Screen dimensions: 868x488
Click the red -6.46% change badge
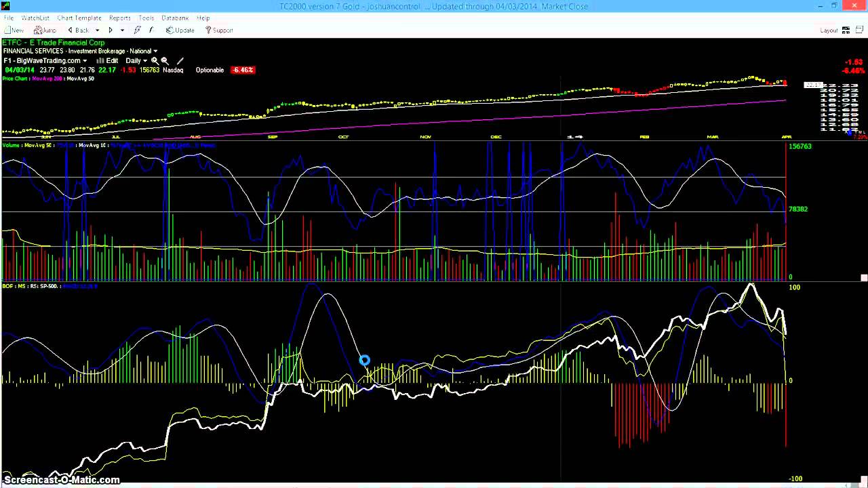(x=242, y=70)
